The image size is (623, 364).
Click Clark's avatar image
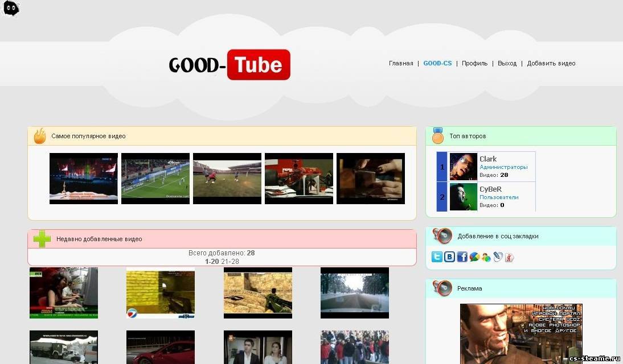coord(464,167)
